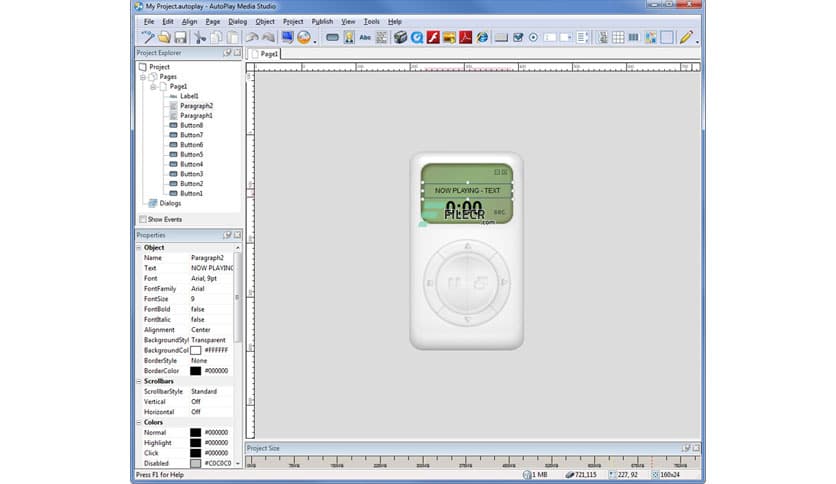Select Button1 in the project tree
Viewport: 836px width, 484px height.
[191, 193]
